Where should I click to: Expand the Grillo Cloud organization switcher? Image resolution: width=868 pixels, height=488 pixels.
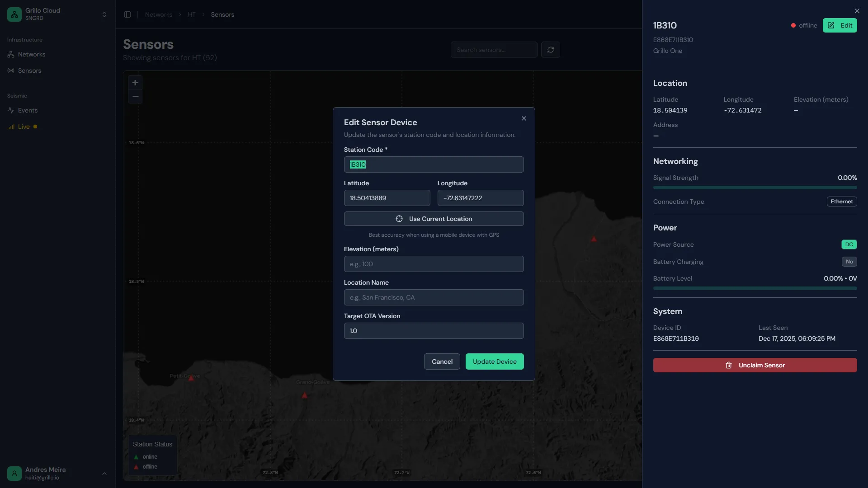pos(104,14)
